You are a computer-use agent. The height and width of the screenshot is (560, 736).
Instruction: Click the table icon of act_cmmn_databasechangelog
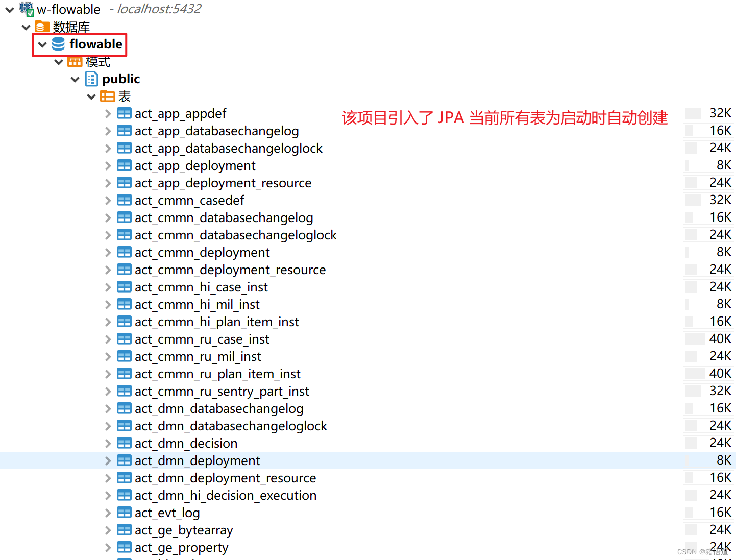pyautogui.click(x=124, y=217)
